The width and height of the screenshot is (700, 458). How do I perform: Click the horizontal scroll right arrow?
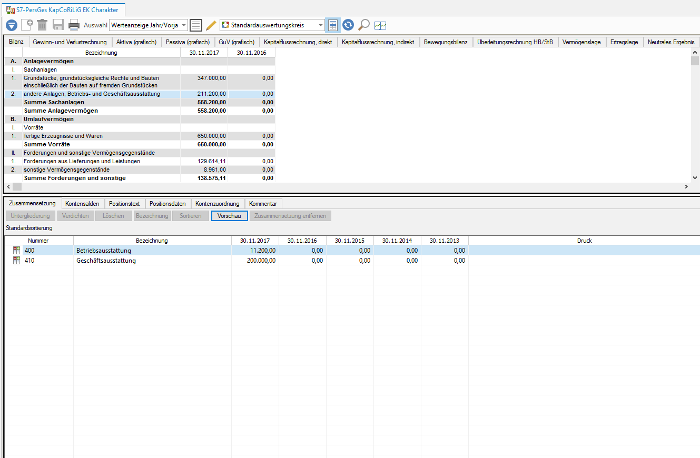click(x=686, y=187)
